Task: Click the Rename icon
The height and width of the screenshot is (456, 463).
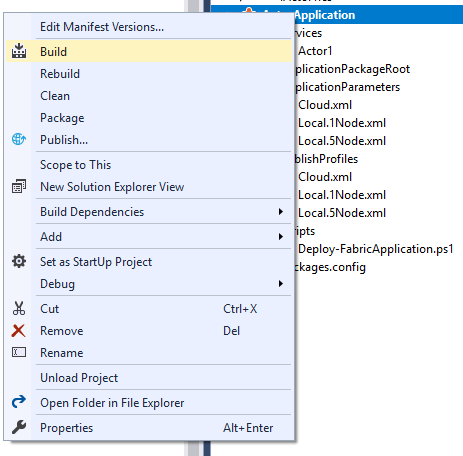Action: coord(19,352)
